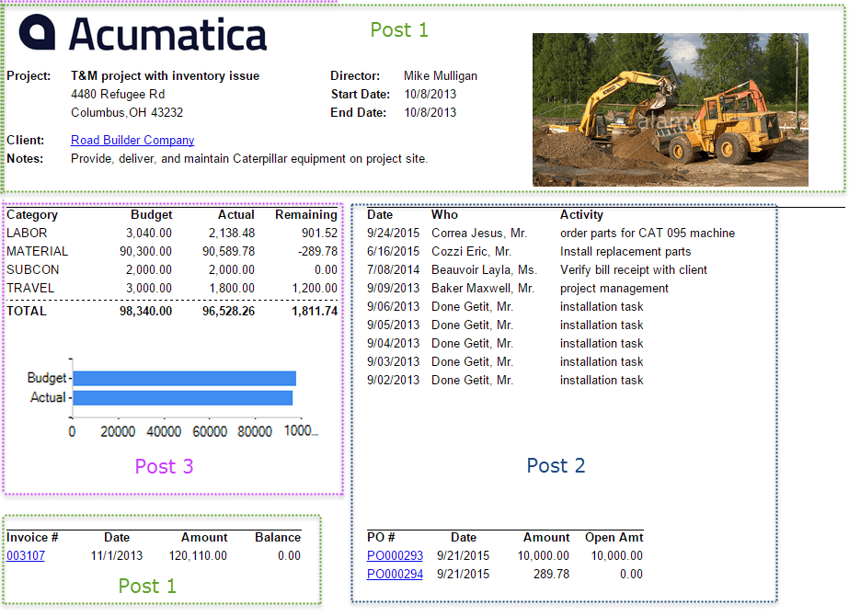849x616 pixels.
Task: Click remaining value -289.78
Action: pyautogui.click(x=317, y=251)
